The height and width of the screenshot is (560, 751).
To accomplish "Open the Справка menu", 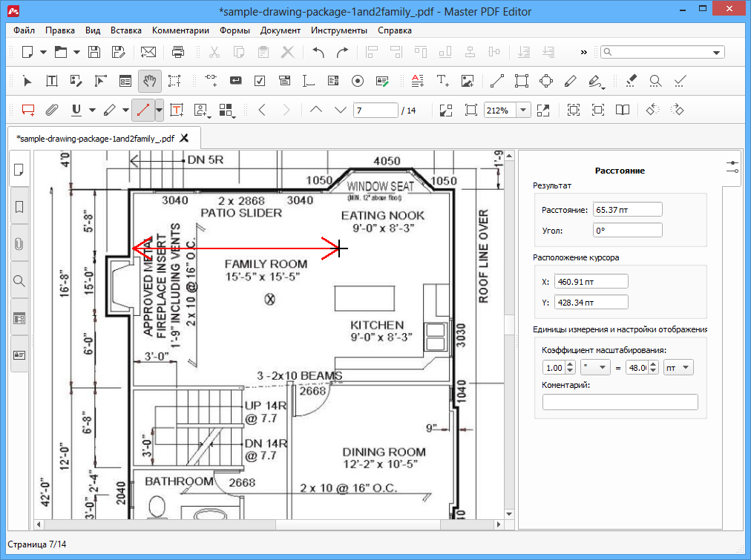I will tap(395, 30).
